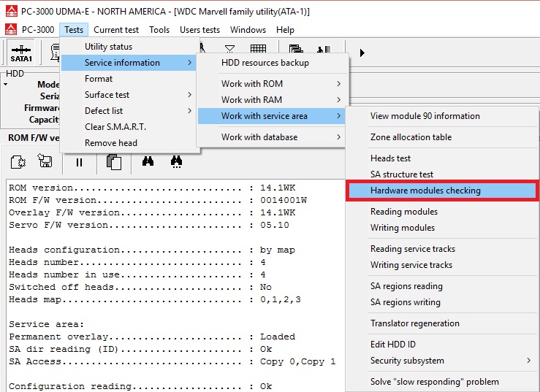Open the Help menu
The height and width of the screenshot is (392, 540).
click(x=285, y=30)
